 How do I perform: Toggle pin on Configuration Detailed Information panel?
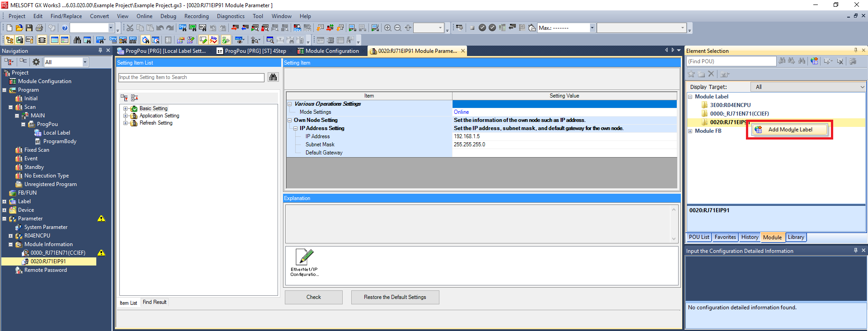tap(855, 251)
